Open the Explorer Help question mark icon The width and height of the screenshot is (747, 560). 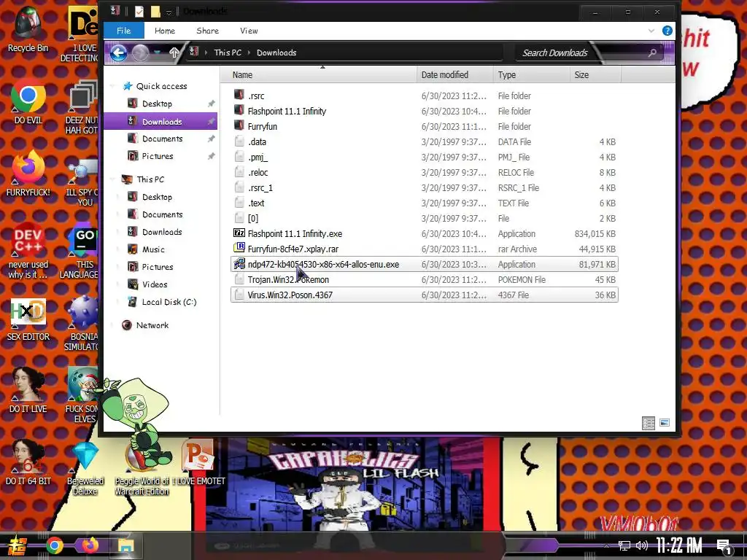click(x=667, y=31)
